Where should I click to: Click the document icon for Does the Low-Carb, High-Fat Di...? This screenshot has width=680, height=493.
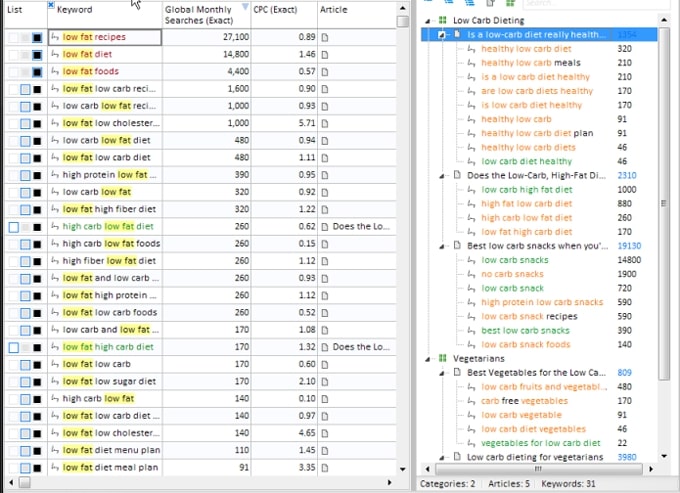pos(457,175)
